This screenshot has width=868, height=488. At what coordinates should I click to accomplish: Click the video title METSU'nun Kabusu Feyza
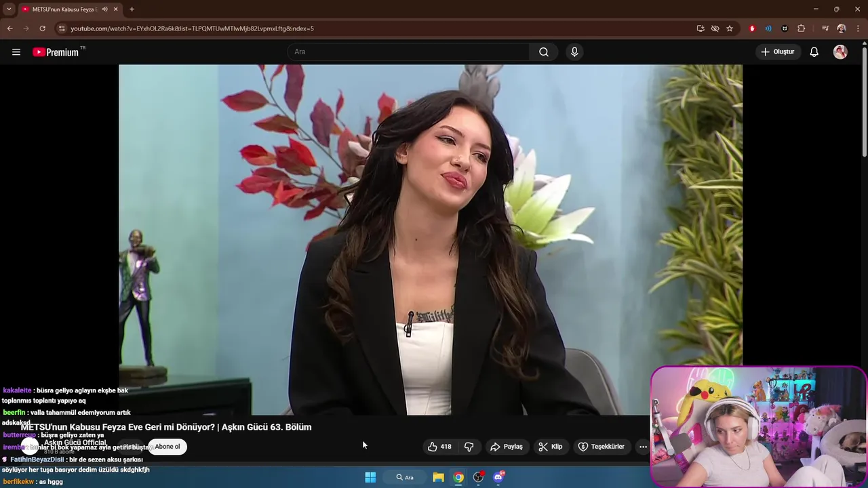pos(166,427)
